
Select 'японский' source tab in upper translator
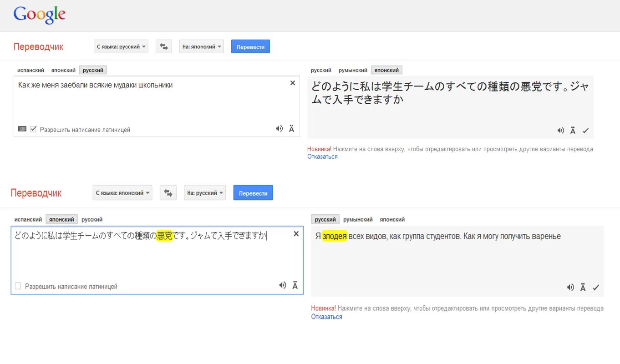[63, 71]
